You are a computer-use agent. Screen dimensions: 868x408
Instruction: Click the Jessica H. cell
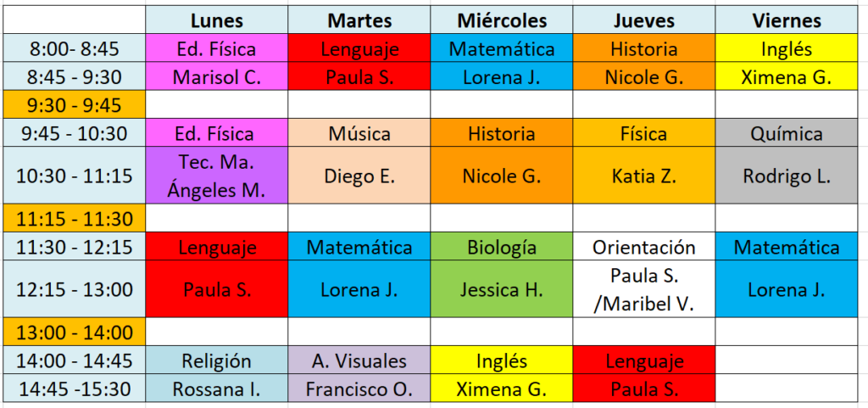coord(502,289)
